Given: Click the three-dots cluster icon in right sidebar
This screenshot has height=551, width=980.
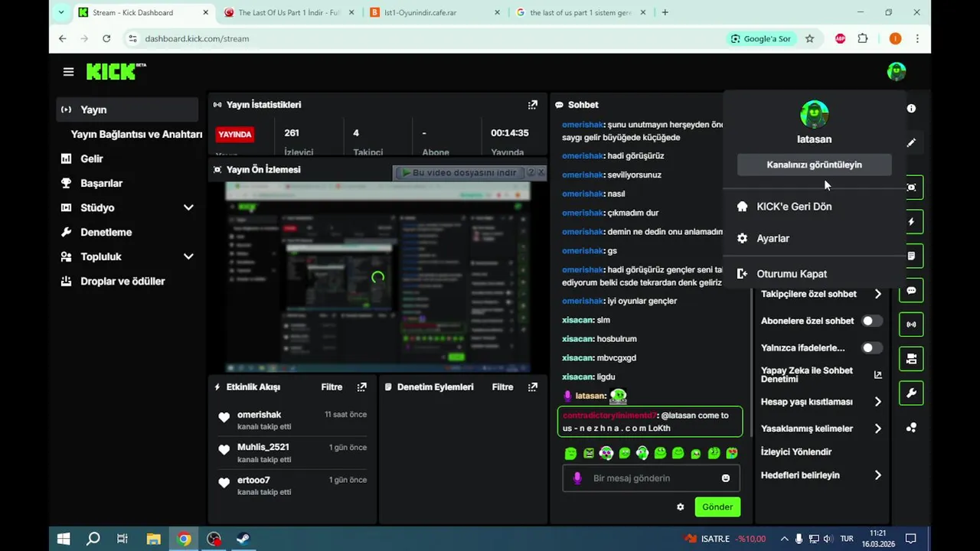Looking at the screenshot, I should [x=911, y=428].
